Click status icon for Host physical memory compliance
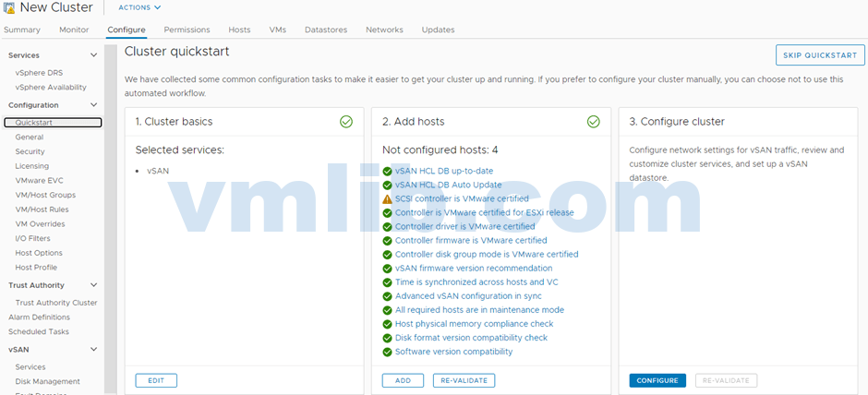 [387, 324]
